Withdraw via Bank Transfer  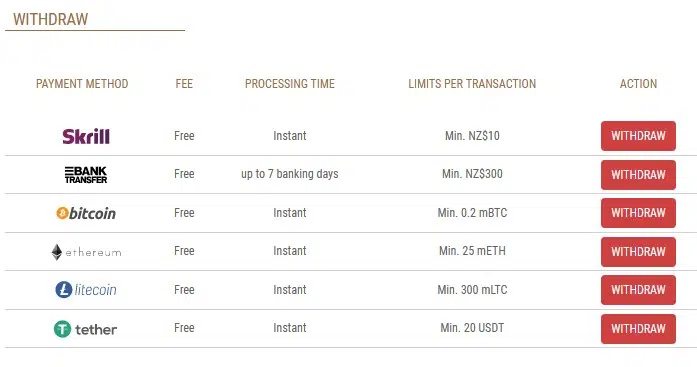(638, 175)
